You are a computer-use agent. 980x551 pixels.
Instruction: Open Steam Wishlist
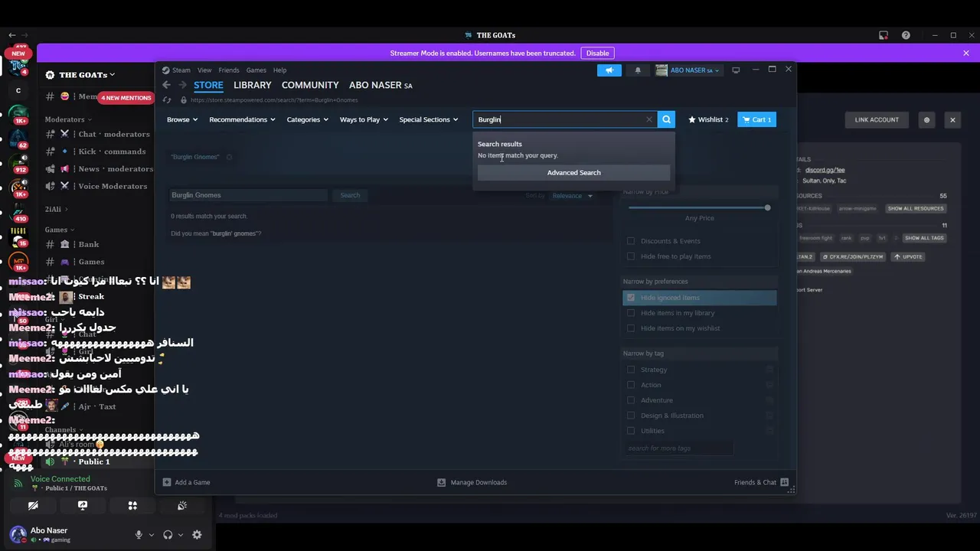(x=708, y=119)
